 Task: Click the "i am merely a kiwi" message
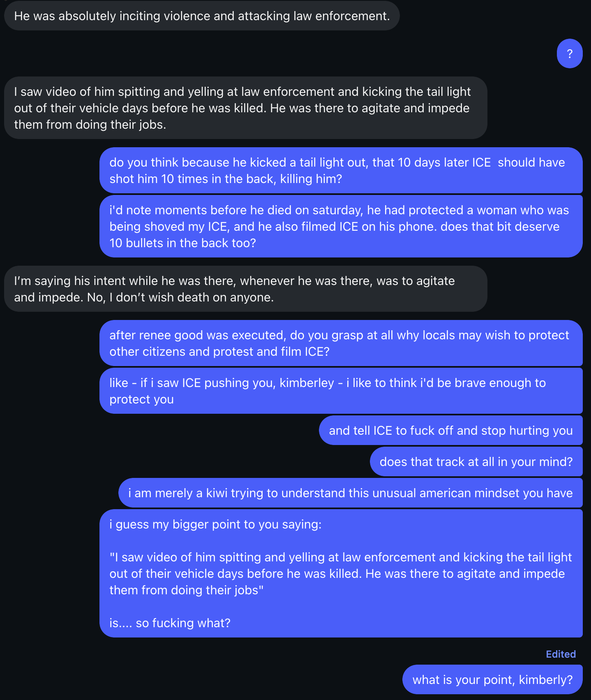click(350, 493)
